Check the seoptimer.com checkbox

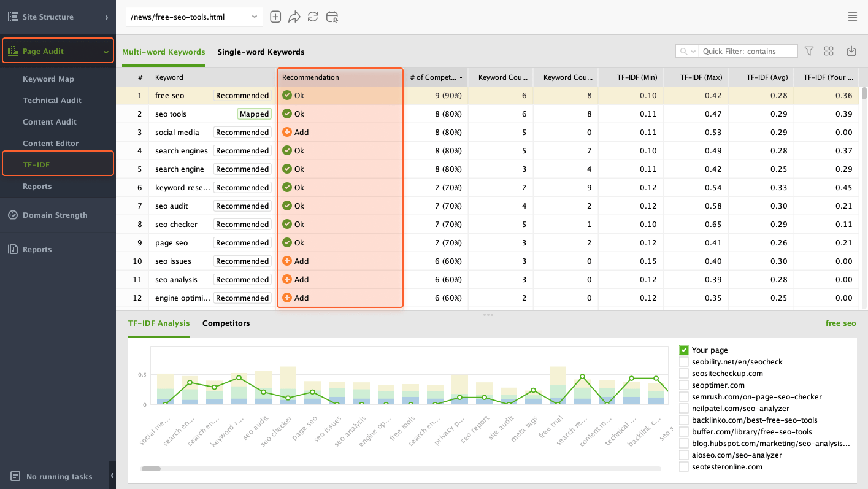(684, 385)
